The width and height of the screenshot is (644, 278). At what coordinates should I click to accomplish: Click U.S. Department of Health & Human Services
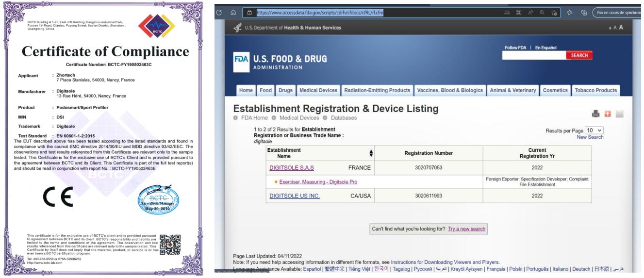point(293,28)
